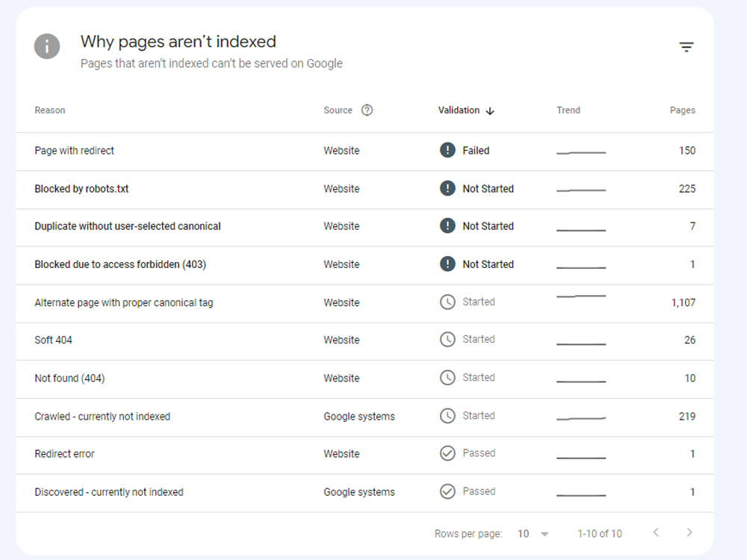Toggle sorting with the Validation column arrow
The width and height of the screenshot is (747, 560).
490,111
